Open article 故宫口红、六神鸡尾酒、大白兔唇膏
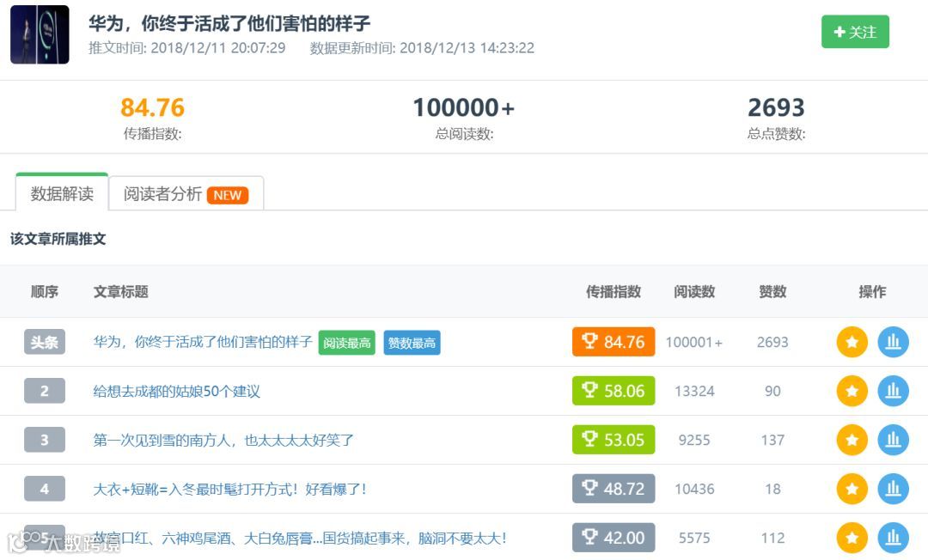Viewport: 928px width, 560px height. [300, 539]
